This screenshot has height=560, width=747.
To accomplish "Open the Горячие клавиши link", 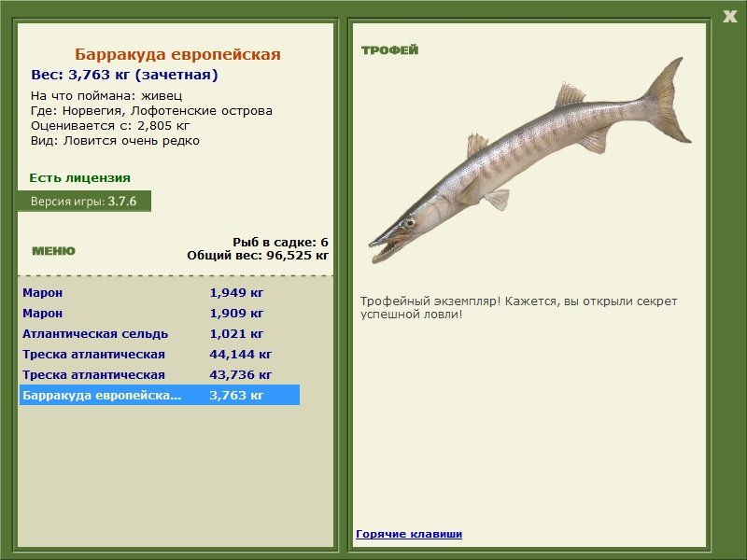I will pyautogui.click(x=408, y=534).
